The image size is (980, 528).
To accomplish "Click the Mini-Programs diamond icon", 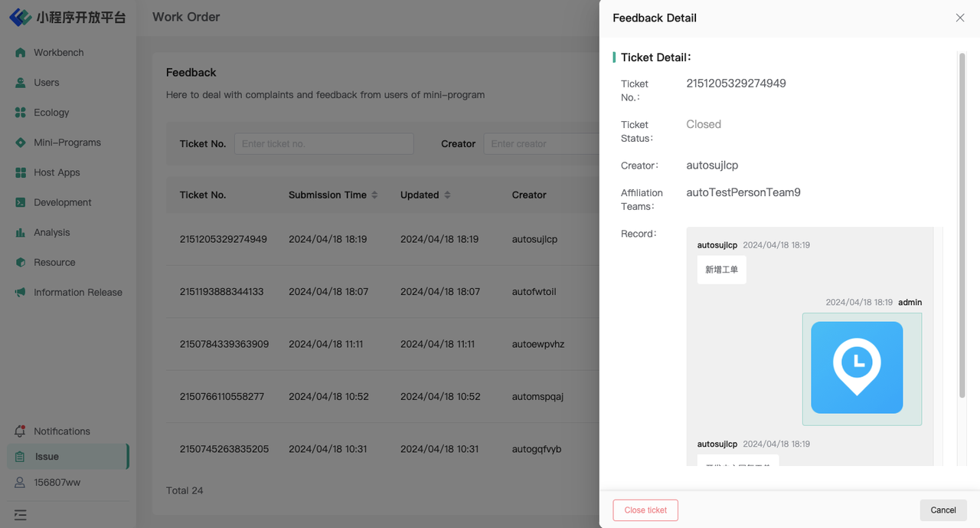I will point(21,143).
